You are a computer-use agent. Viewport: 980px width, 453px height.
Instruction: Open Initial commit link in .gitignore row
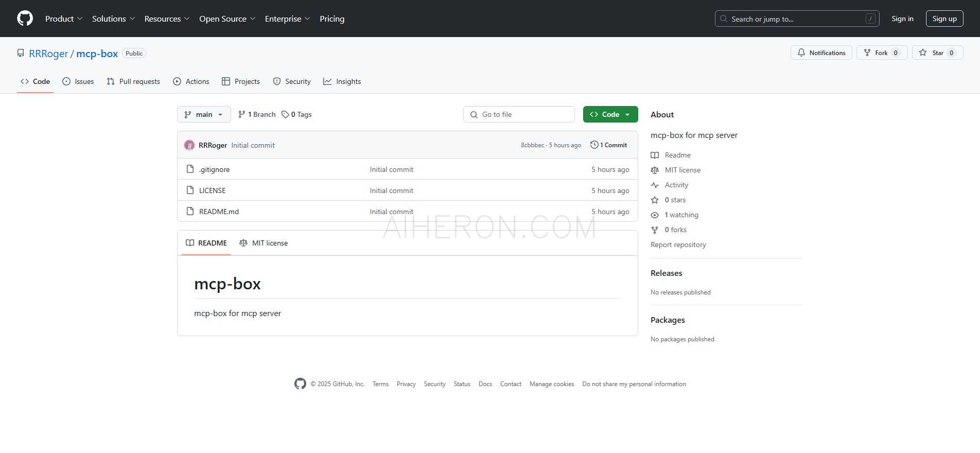click(x=391, y=169)
